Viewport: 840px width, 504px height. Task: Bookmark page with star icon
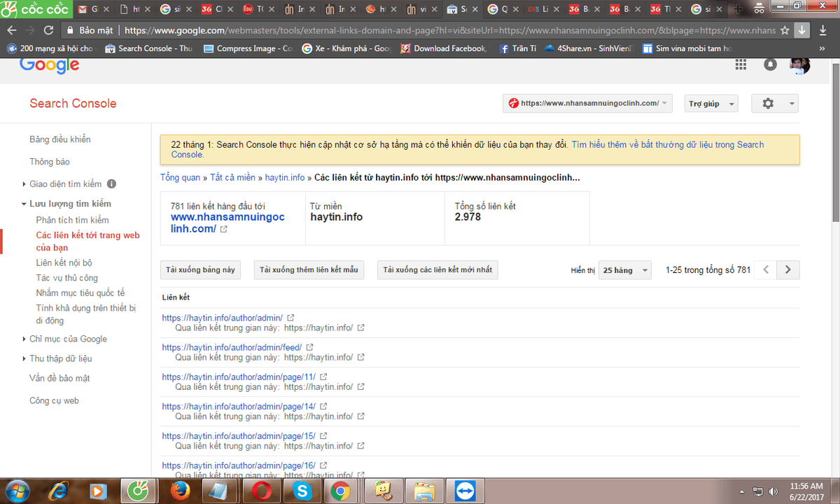tap(785, 31)
